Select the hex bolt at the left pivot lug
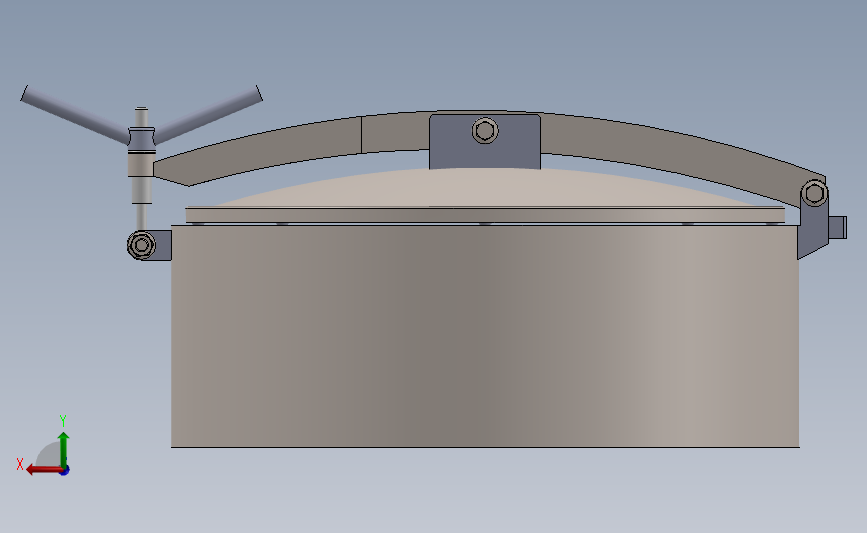 tap(142, 244)
